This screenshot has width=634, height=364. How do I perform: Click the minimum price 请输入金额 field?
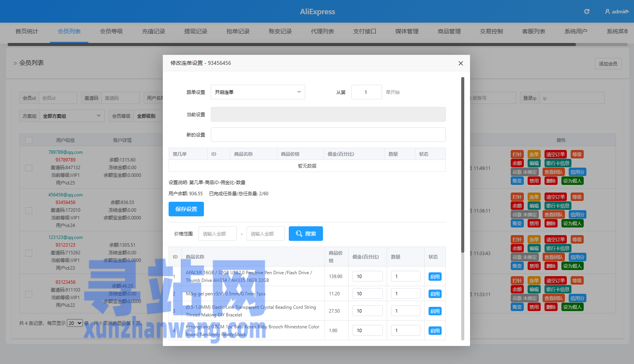(x=218, y=234)
